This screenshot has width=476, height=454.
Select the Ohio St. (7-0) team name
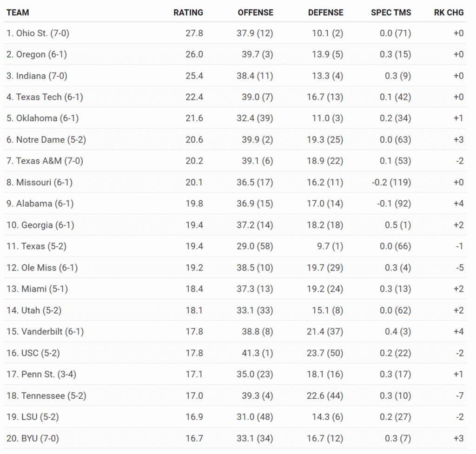click(x=38, y=33)
